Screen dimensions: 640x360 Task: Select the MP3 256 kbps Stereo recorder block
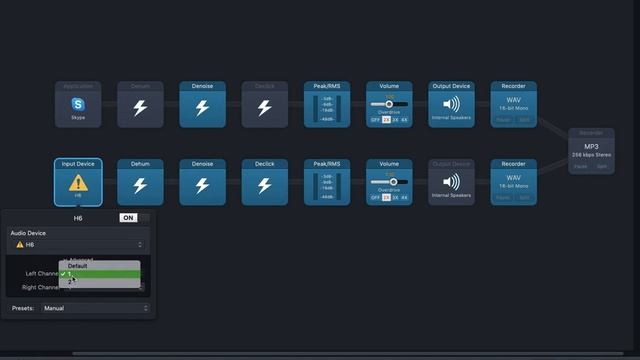[x=591, y=151]
